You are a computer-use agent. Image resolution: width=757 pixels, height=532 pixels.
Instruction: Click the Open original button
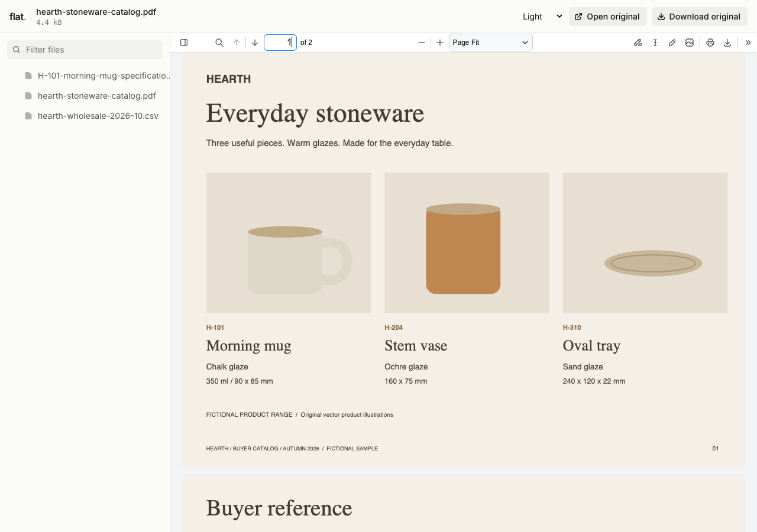(608, 17)
